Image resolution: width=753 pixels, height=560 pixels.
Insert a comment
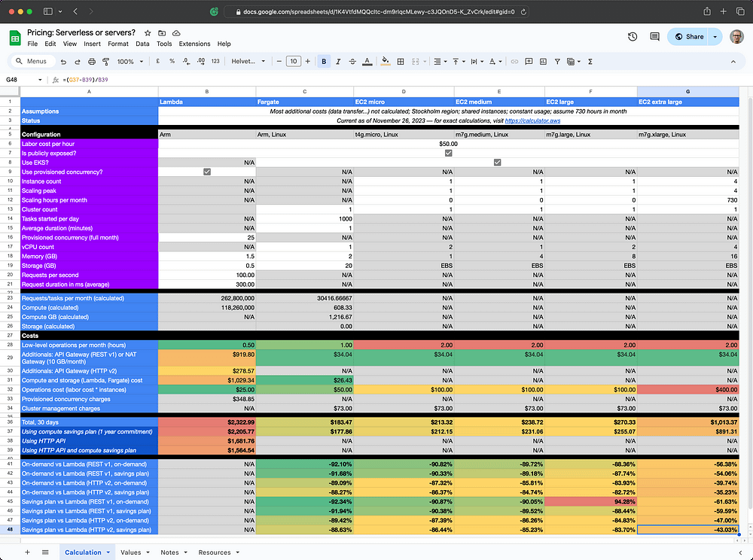529,62
